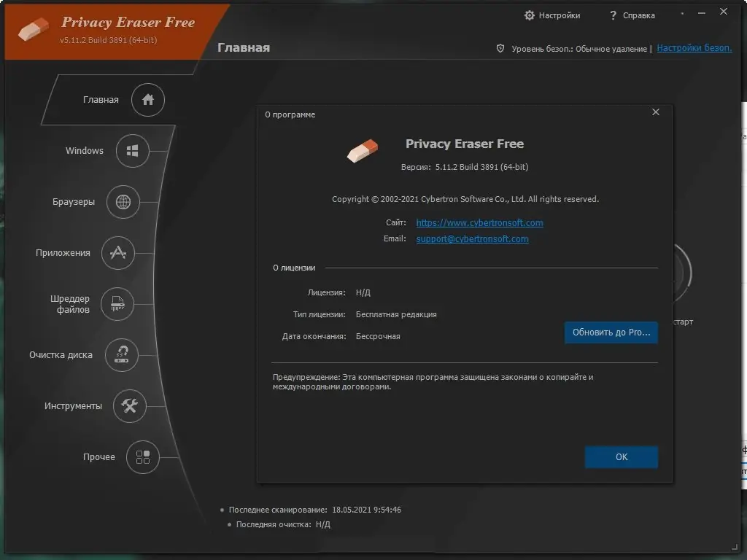Click the support email link
This screenshot has height=560, width=747.
click(472, 238)
